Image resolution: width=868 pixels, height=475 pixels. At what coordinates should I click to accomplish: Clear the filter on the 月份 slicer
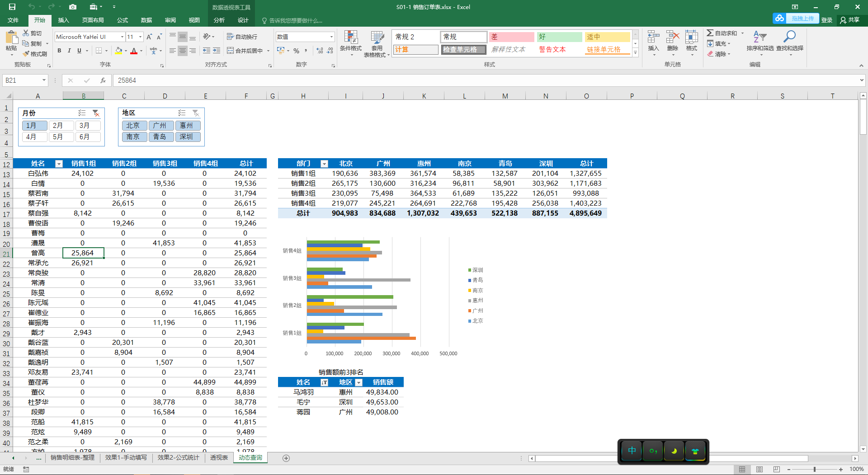(96, 113)
